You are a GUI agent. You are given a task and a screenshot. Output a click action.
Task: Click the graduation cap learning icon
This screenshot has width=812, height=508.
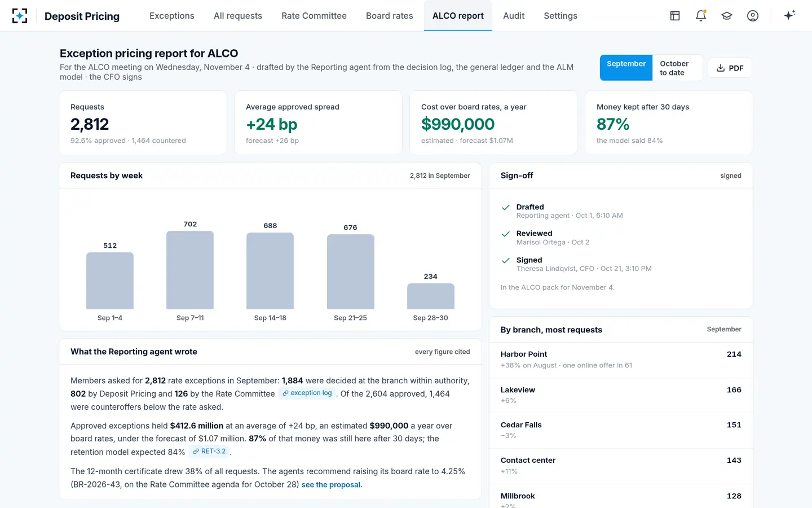(x=727, y=16)
